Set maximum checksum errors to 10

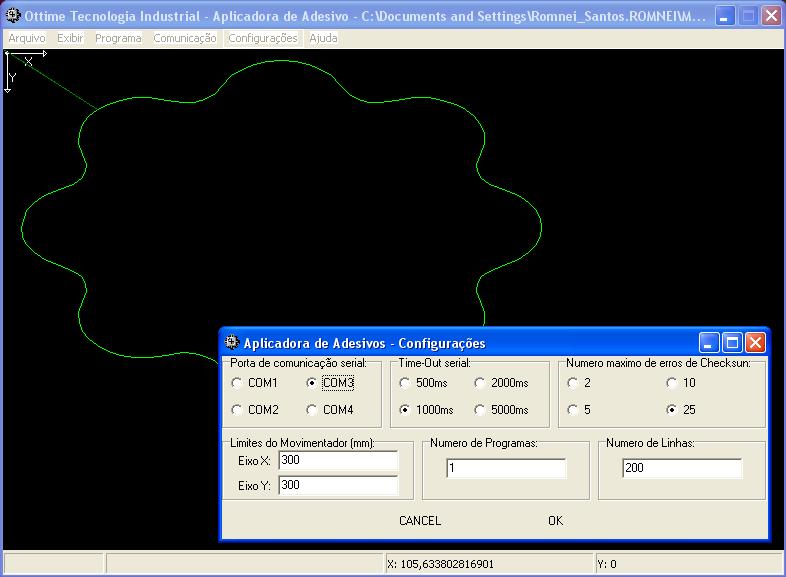pos(672,383)
